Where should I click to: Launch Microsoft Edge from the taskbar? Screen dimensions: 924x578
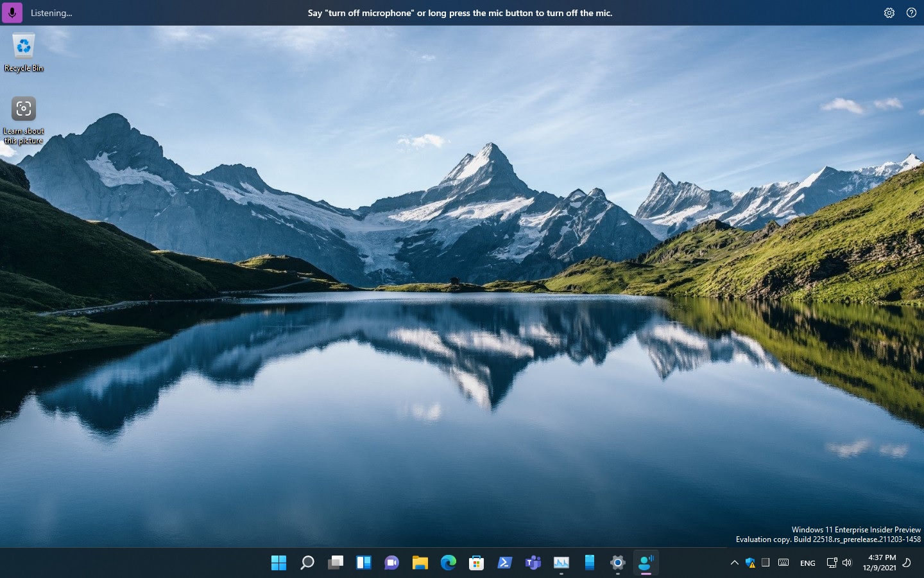point(448,563)
